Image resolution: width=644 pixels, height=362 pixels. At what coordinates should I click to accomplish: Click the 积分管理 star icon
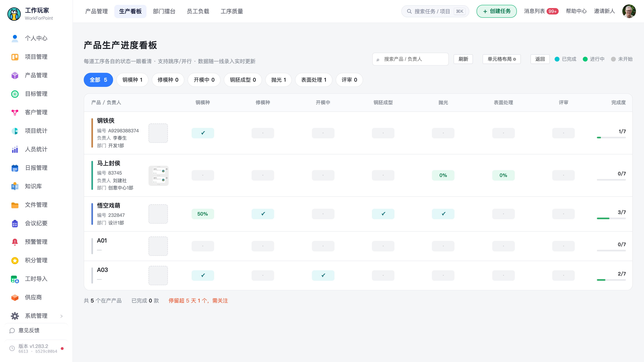15,260
